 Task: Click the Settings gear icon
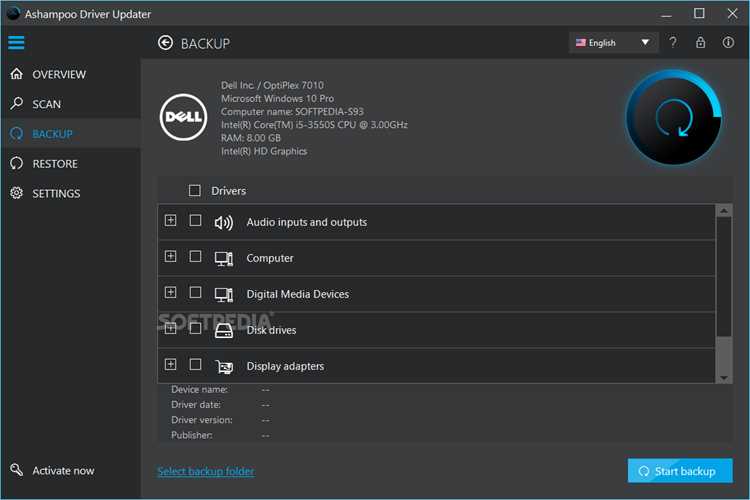pyautogui.click(x=17, y=193)
